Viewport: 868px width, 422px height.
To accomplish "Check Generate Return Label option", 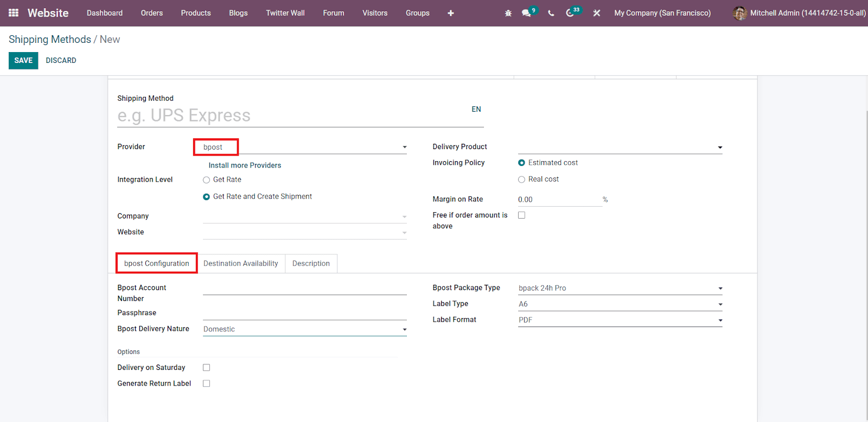I will (x=206, y=383).
